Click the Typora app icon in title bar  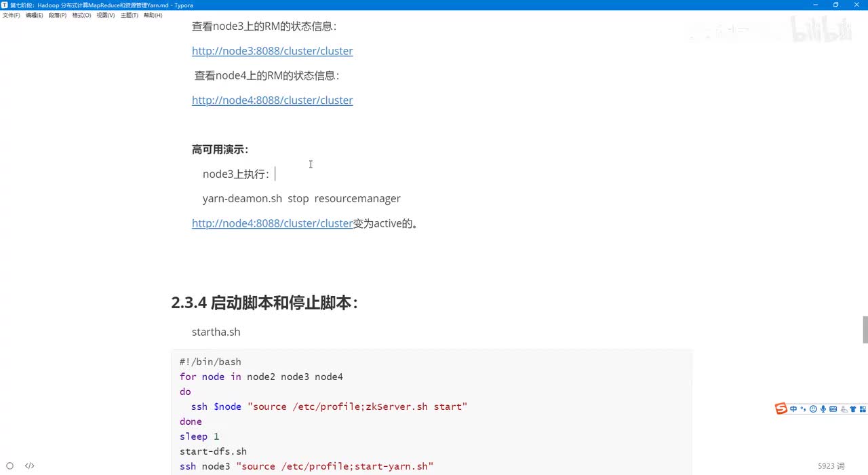(x=5, y=5)
